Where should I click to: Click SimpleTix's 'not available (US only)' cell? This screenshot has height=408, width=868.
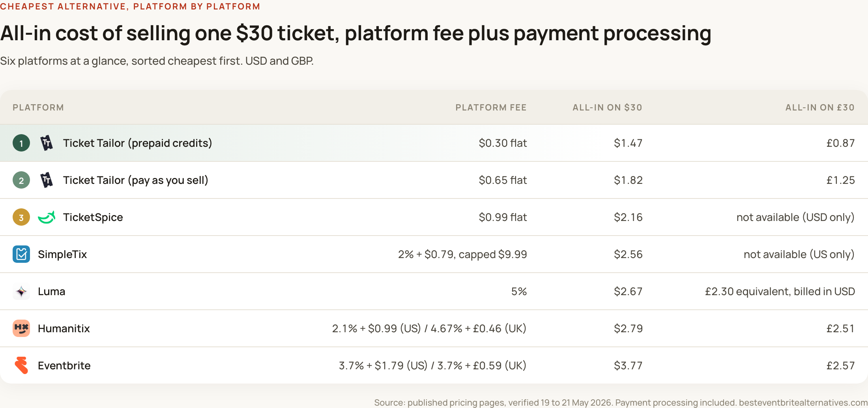pos(799,254)
